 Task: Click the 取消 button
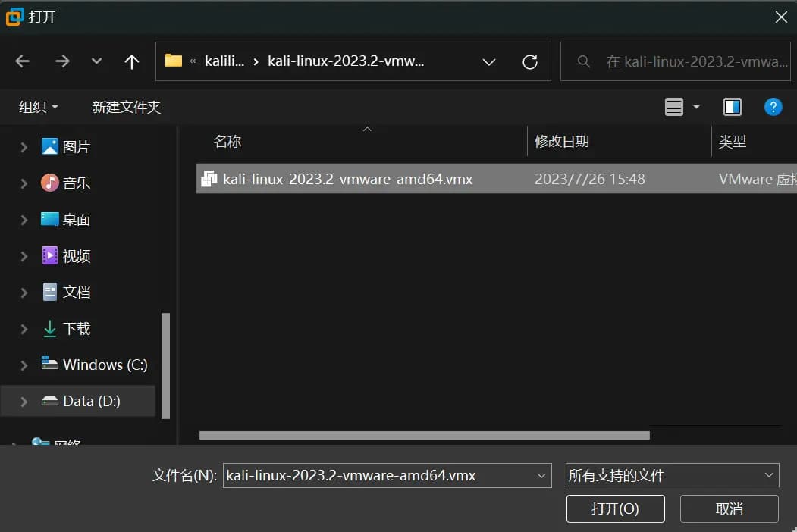(729, 509)
